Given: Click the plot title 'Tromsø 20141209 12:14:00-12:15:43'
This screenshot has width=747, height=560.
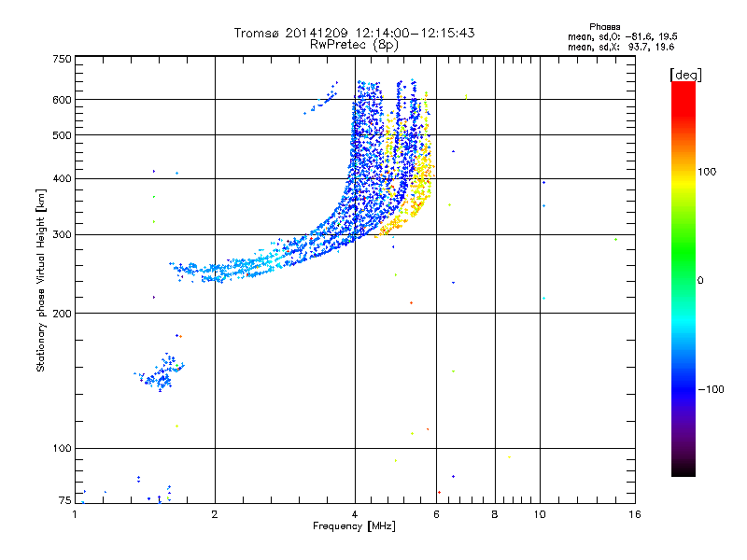Looking at the screenshot, I should 354,33.
